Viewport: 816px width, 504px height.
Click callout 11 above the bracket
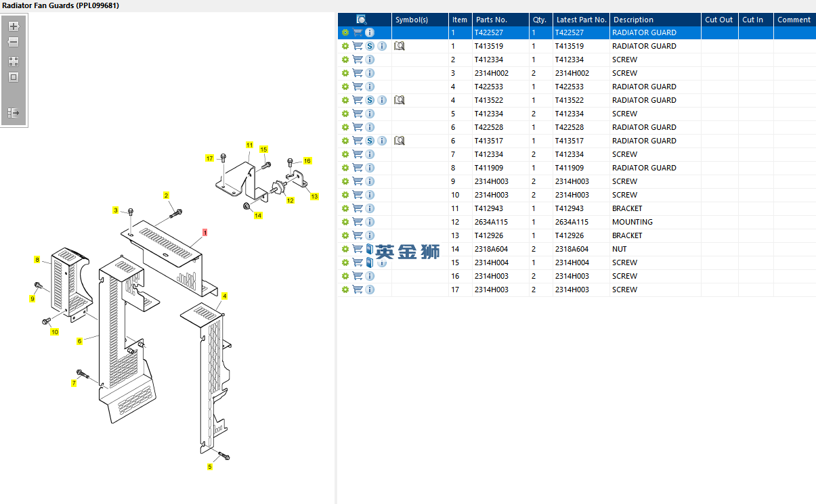pyautogui.click(x=249, y=145)
